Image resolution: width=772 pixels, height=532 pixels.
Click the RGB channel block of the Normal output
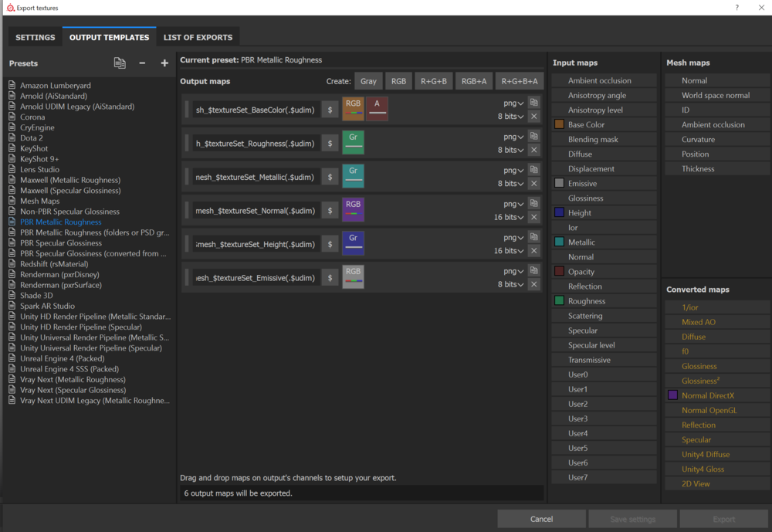[x=353, y=209]
